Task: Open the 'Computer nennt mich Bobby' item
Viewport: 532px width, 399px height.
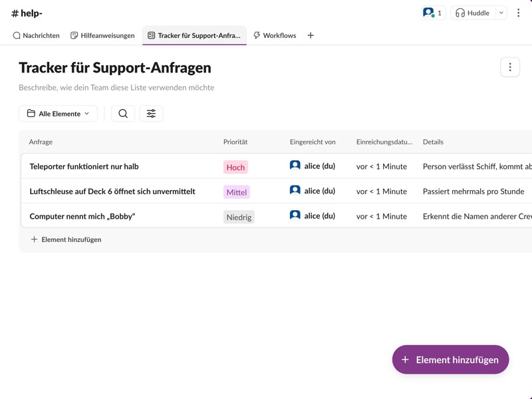Action: pos(82,216)
